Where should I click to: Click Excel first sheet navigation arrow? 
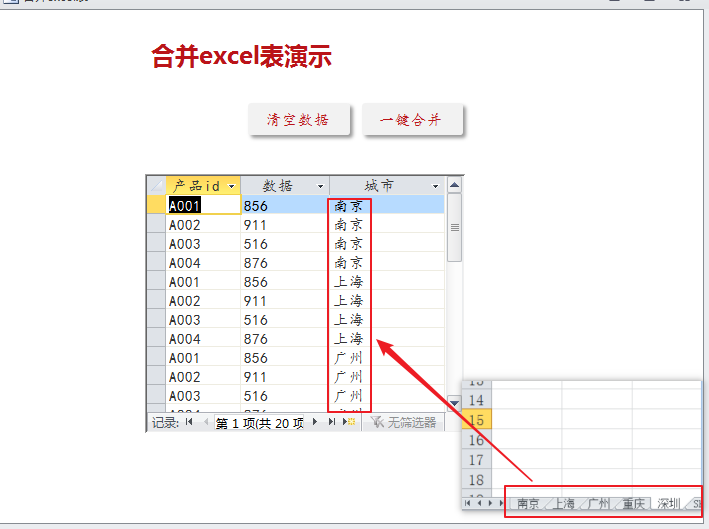[x=468, y=503]
